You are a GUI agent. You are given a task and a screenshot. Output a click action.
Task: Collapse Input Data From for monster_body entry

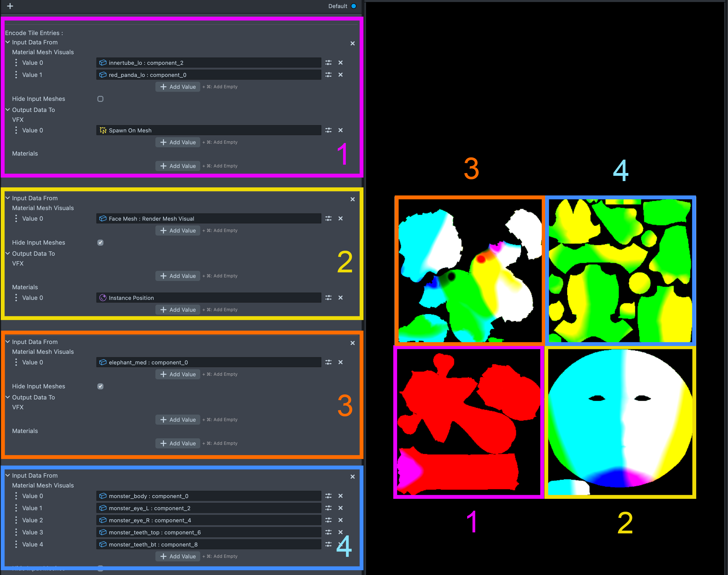point(8,475)
